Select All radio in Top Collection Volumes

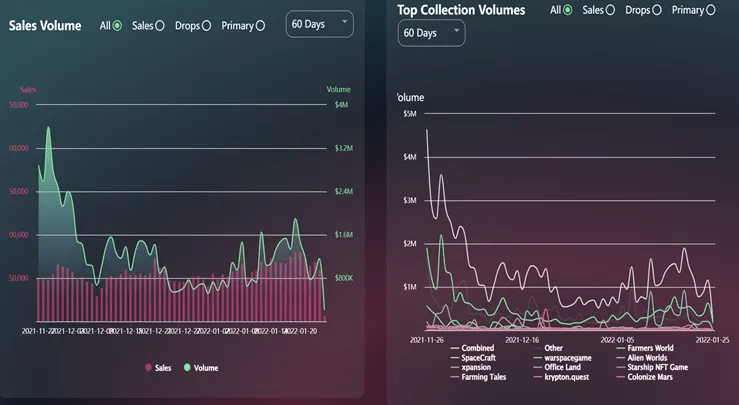(x=568, y=10)
